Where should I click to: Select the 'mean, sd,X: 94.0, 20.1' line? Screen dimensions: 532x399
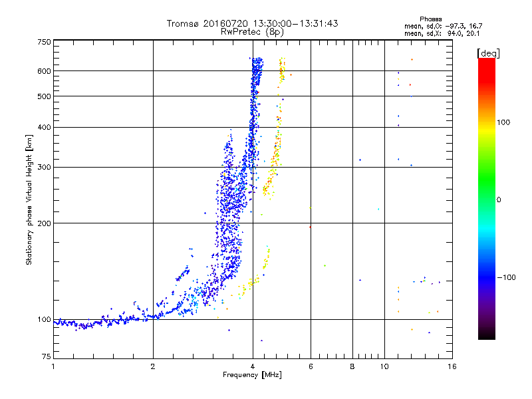point(442,33)
